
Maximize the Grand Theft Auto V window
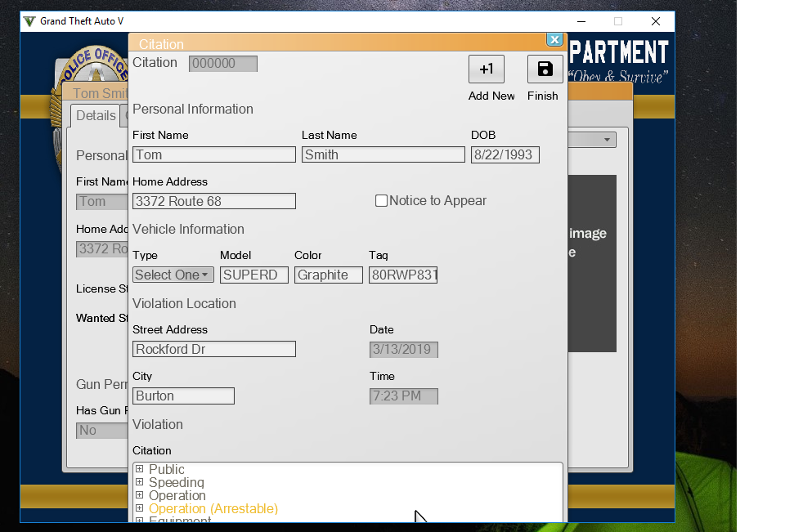[x=618, y=21]
